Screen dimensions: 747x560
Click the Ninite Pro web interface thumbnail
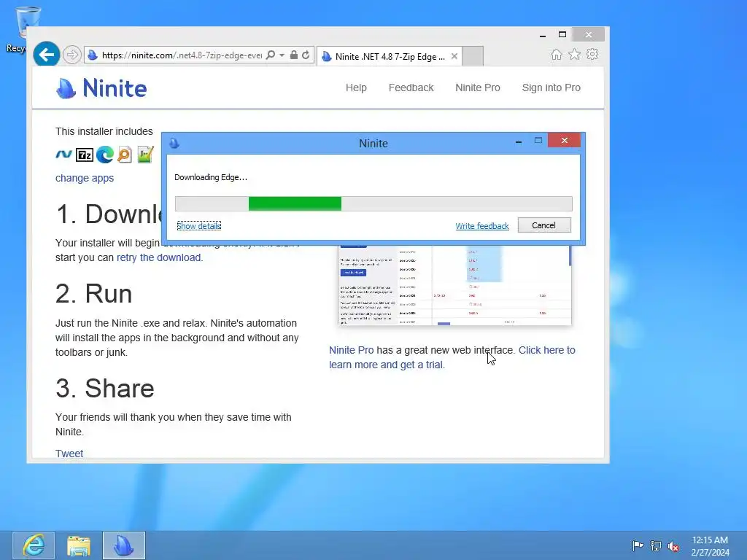pos(454,285)
